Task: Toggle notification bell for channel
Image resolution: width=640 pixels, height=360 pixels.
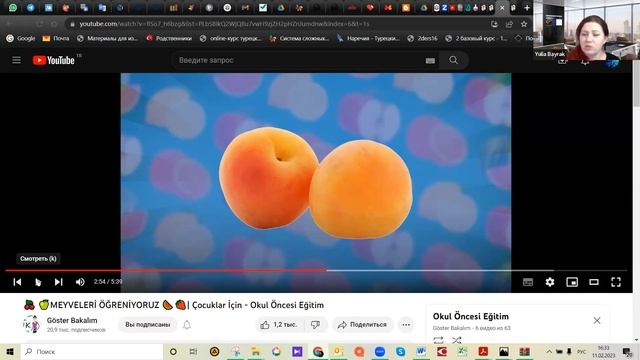Action: 187,325
